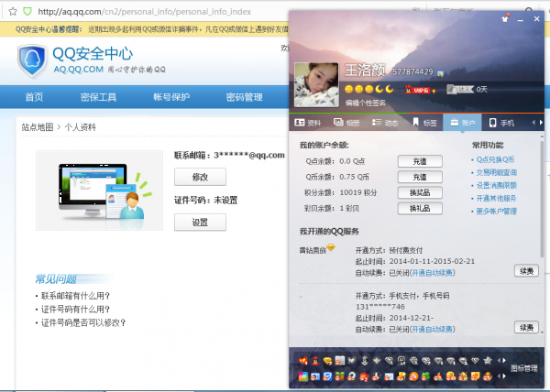Click the green security shield in address bar

(x=27, y=12)
